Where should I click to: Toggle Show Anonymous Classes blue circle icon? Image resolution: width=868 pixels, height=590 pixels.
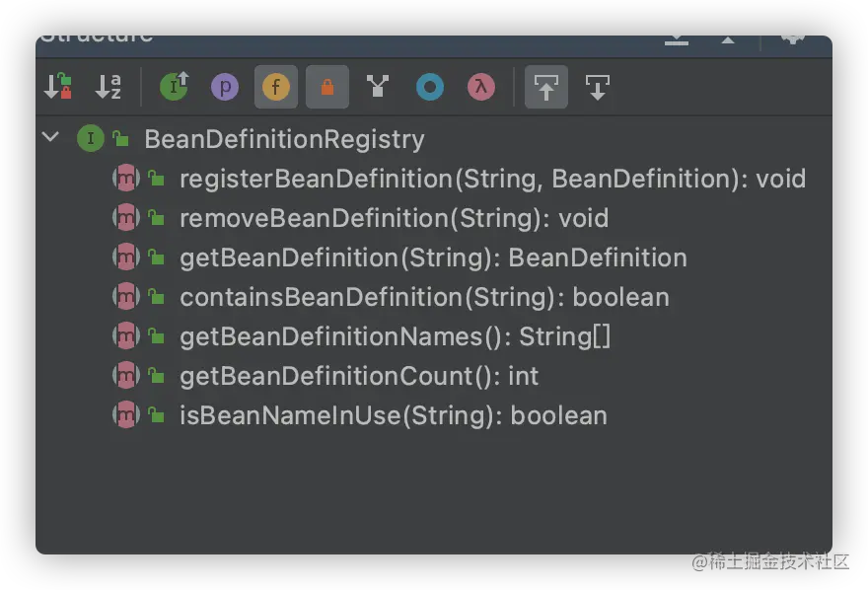point(430,87)
